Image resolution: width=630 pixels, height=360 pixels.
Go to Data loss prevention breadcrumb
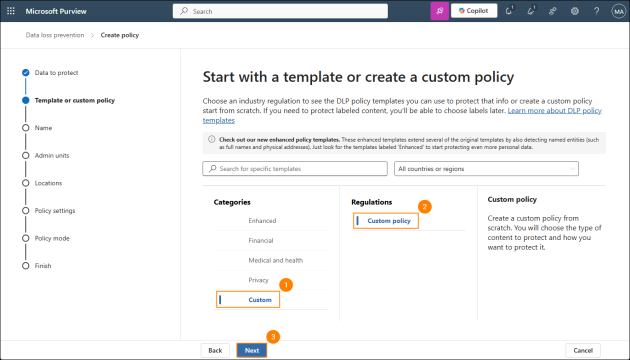(x=55, y=35)
